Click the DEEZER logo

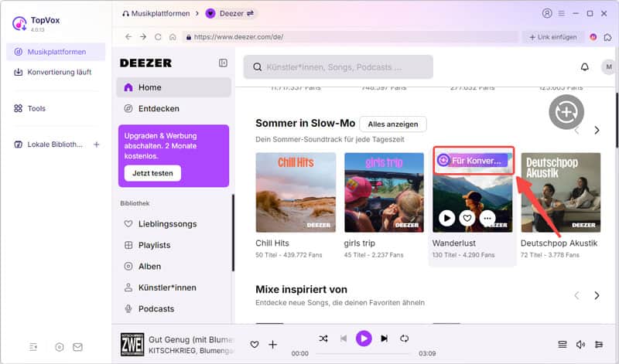pyautogui.click(x=145, y=63)
